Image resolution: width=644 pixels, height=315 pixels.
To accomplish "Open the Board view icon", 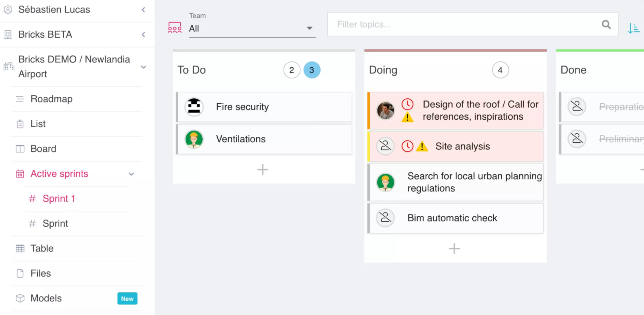I will 20,149.
